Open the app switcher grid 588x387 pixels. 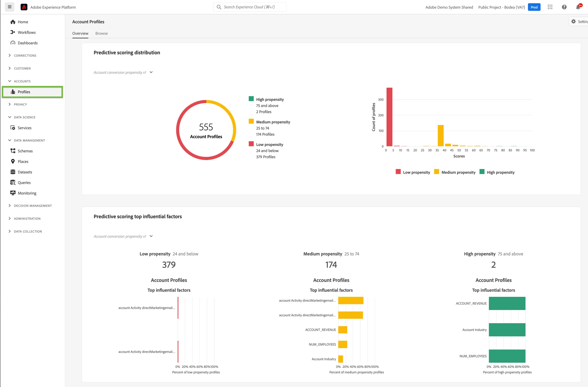coord(550,7)
